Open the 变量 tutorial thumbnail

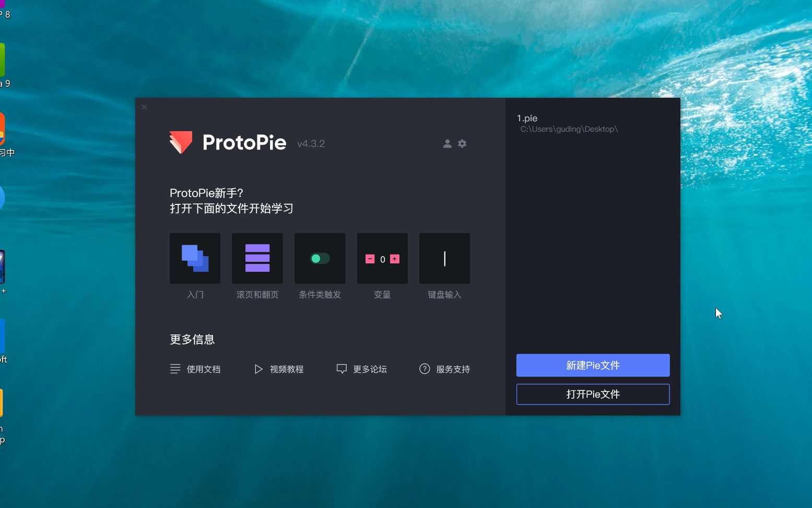(x=382, y=258)
